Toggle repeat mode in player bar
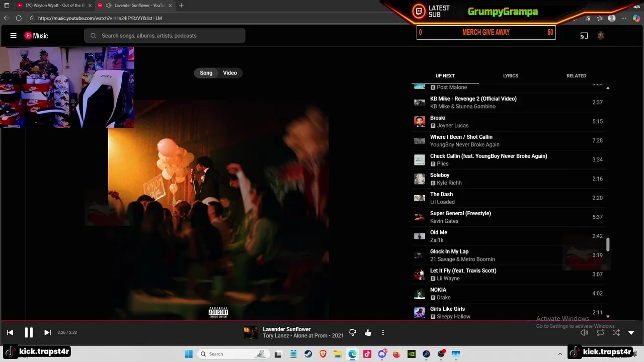Image resolution: width=644 pixels, height=362 pixels. tap(600, 332)
